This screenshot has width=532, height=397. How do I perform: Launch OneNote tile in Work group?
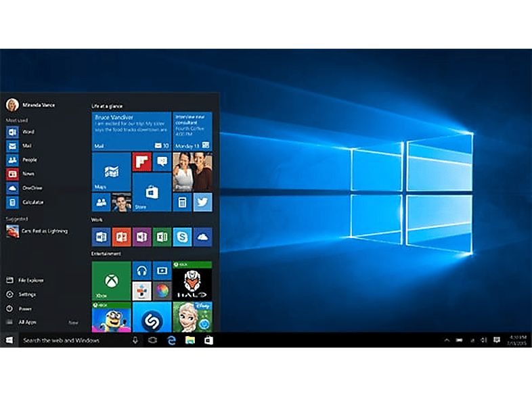[x=142, y=237]
